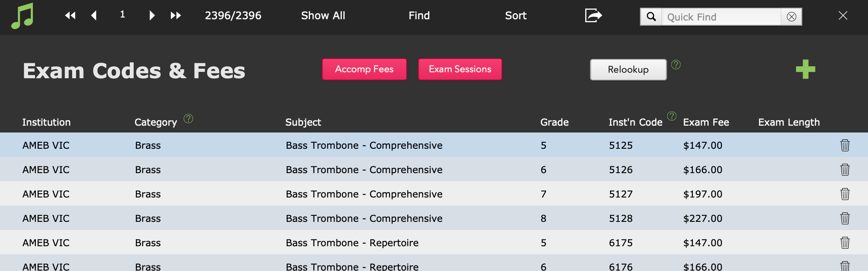868x271 pixels.
Task: Click the green music note logo
Action: (x=22, y=16)
